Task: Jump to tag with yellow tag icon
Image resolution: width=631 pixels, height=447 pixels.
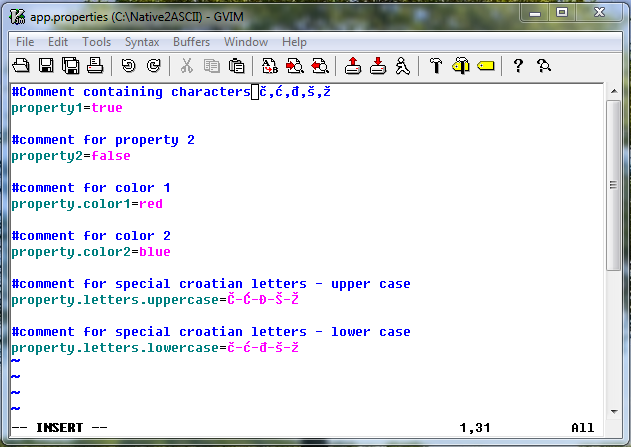Action: pos(486,66)
